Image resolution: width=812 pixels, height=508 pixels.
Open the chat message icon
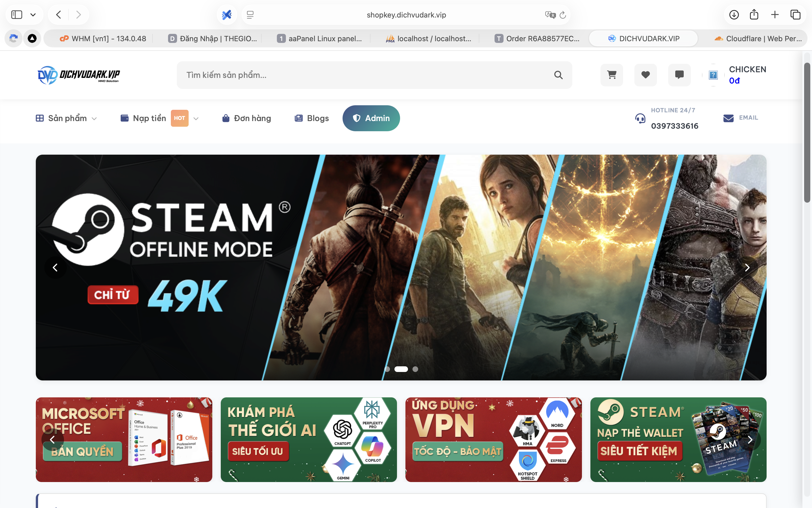679,75
